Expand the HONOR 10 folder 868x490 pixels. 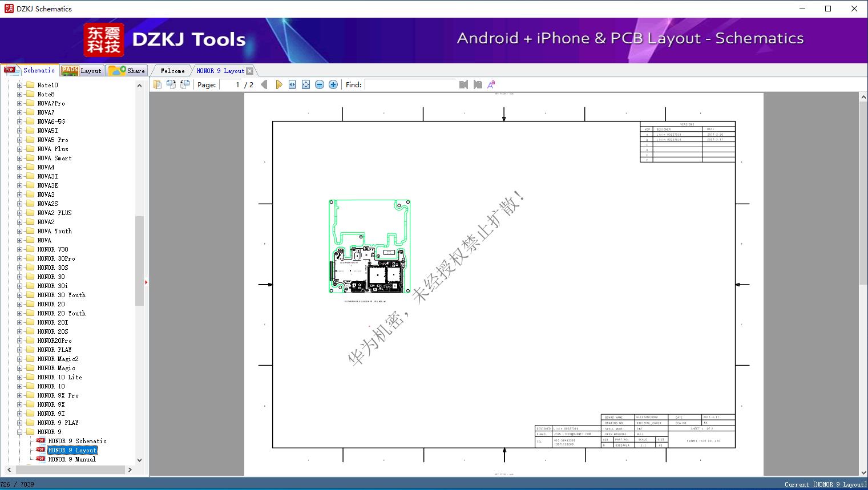19,386
